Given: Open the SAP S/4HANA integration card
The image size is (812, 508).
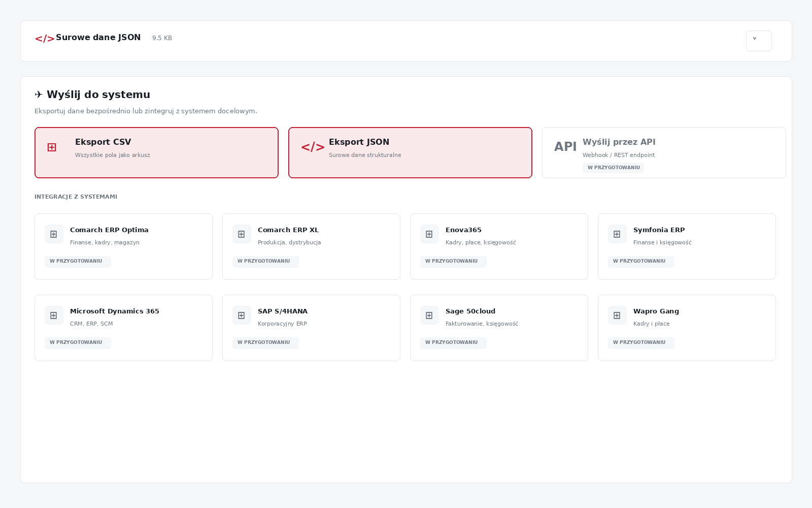Looking at the screenshot, I should [311, 328].
